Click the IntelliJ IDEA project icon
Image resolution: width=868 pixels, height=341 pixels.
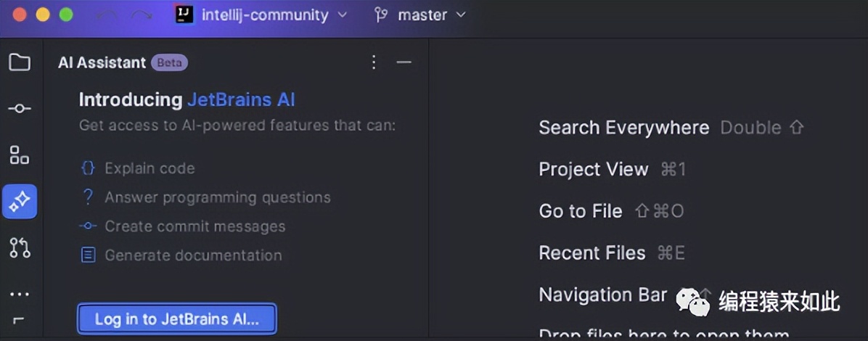184,15
